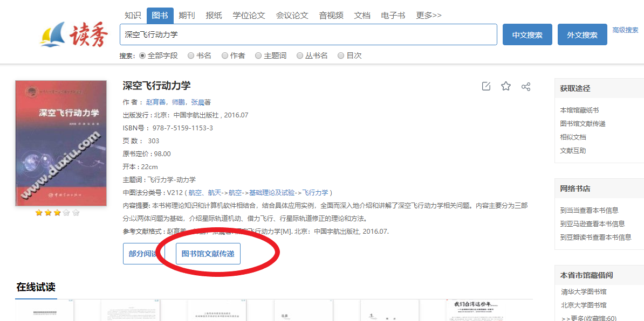Click the Duxiu logo
The width and height of the screenshot is (644, 321).
point(74,35)
